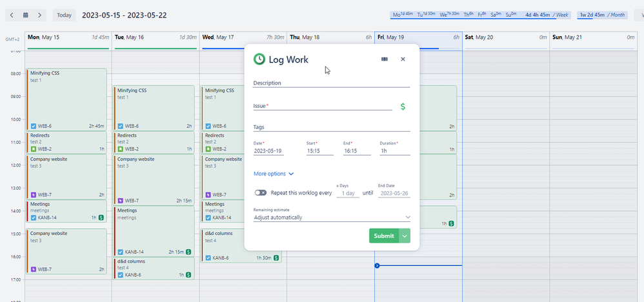Viewport: 644px width, 302px height.
Task: Click Wednesday WEB-7 epic icon
Action: click(208, 195)
